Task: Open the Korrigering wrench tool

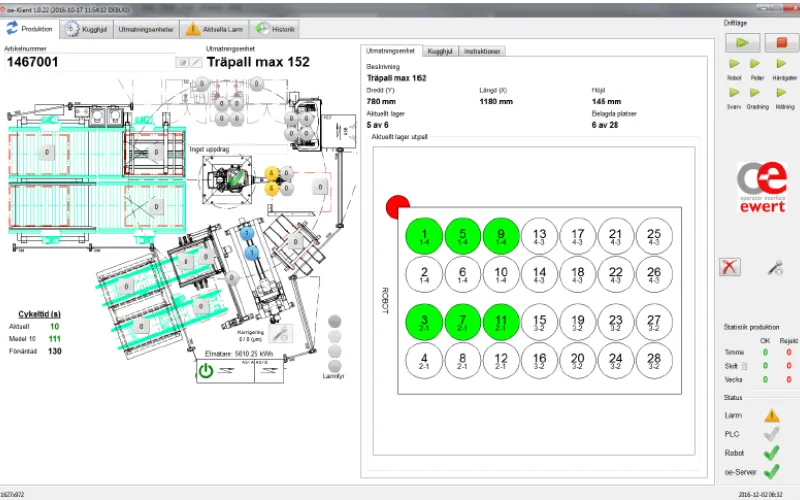Action: 283,335
